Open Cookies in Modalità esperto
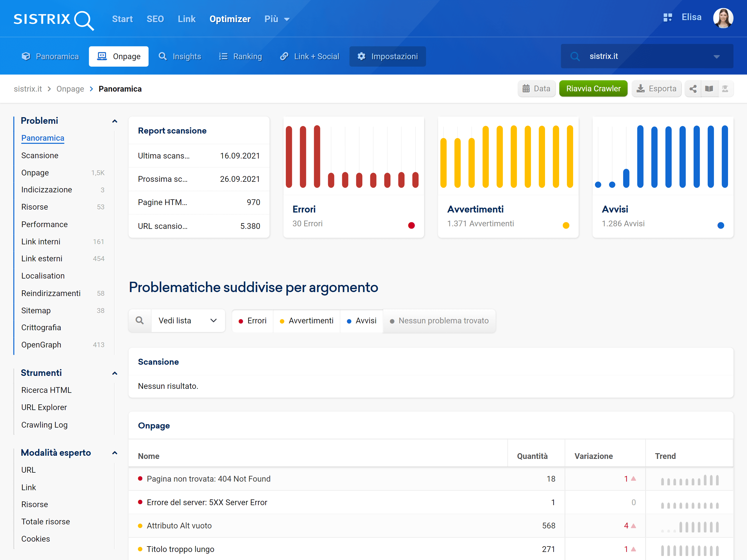The height and width of the screenshot is (560, 747). click(x=35, y=539)
